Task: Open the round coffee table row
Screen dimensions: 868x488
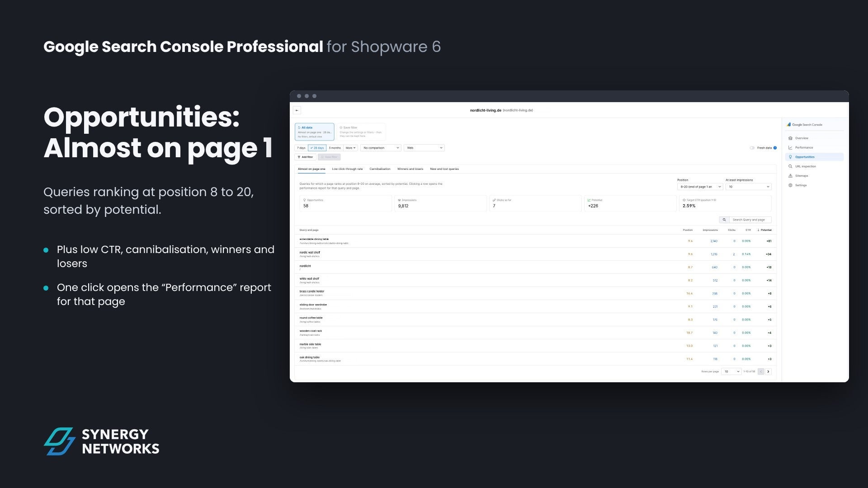Action: coord(535,319)
